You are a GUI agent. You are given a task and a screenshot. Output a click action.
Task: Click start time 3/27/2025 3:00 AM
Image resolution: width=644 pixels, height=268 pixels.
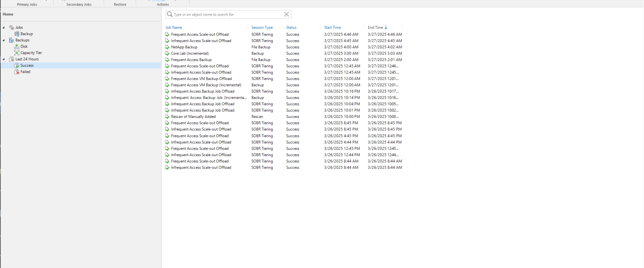coord(341,54)
